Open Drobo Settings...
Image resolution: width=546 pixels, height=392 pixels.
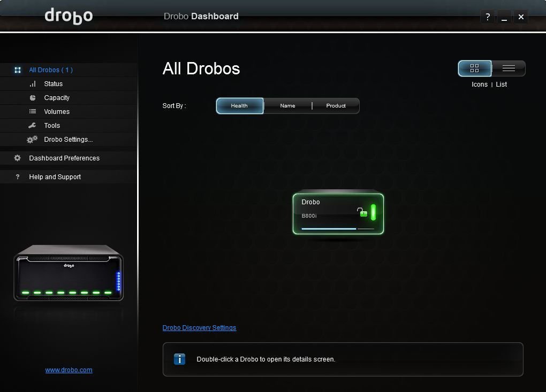[69, 140]
